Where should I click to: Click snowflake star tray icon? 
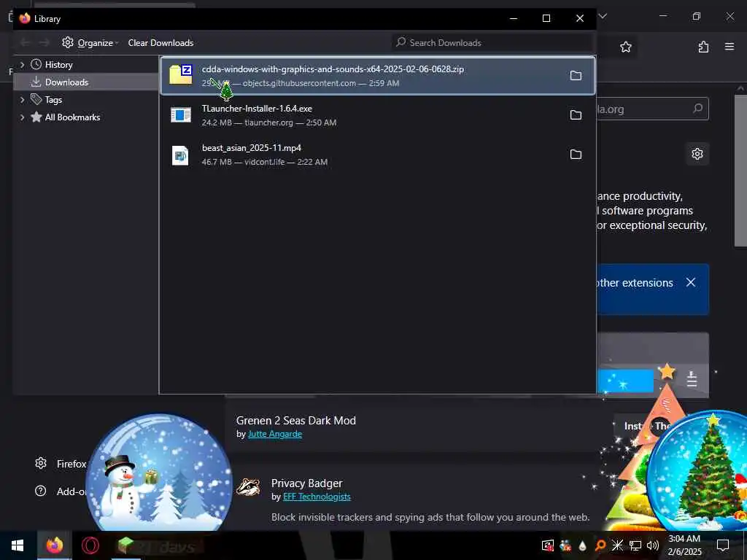coord(617,545)
